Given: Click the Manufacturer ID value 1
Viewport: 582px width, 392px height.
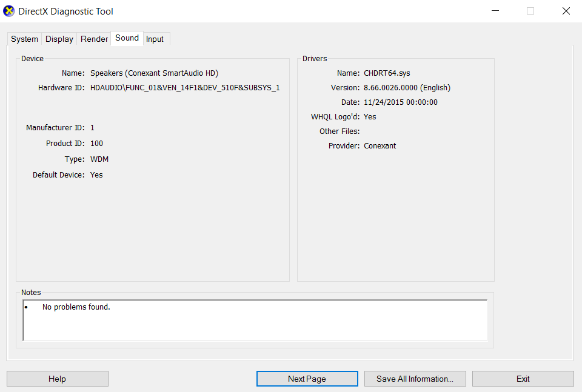Looking at the screenshot, I should click(x=92, y=128).
